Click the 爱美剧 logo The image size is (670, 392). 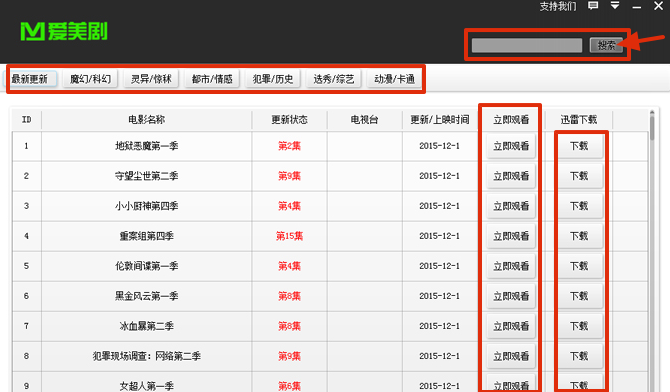pos(64,32)
